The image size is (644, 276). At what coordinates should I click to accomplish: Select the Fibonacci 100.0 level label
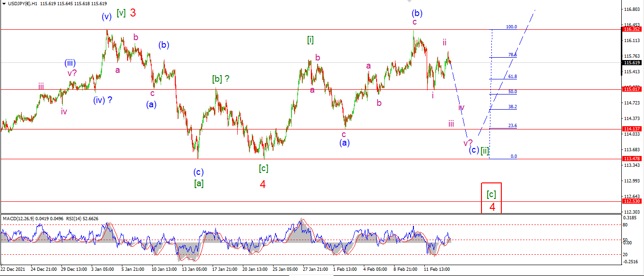tap(511, 27)
